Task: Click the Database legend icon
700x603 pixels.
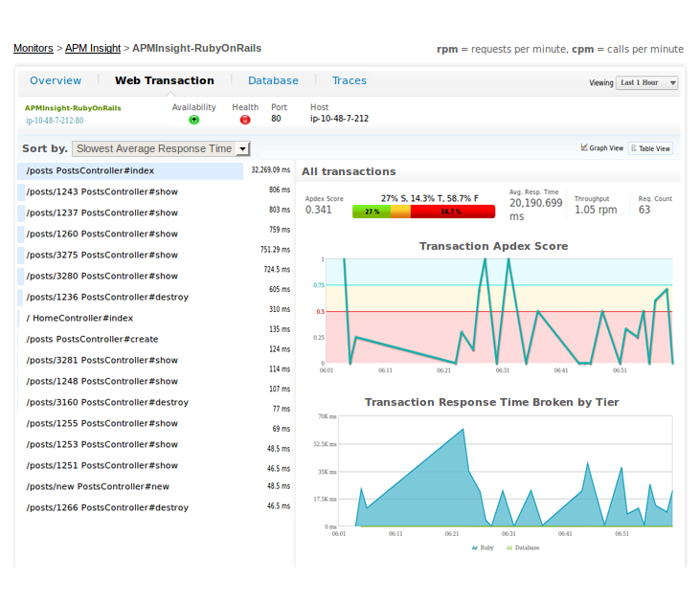Action: tap(509, 547)
